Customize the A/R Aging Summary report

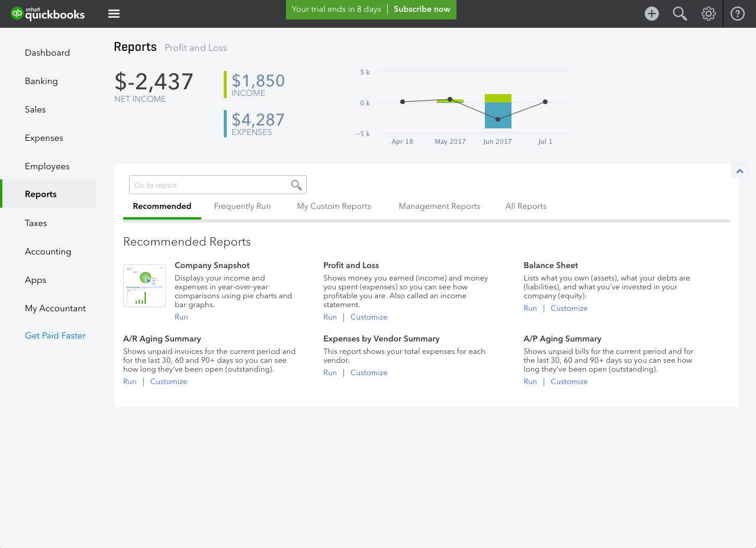(x=169, y=382)
